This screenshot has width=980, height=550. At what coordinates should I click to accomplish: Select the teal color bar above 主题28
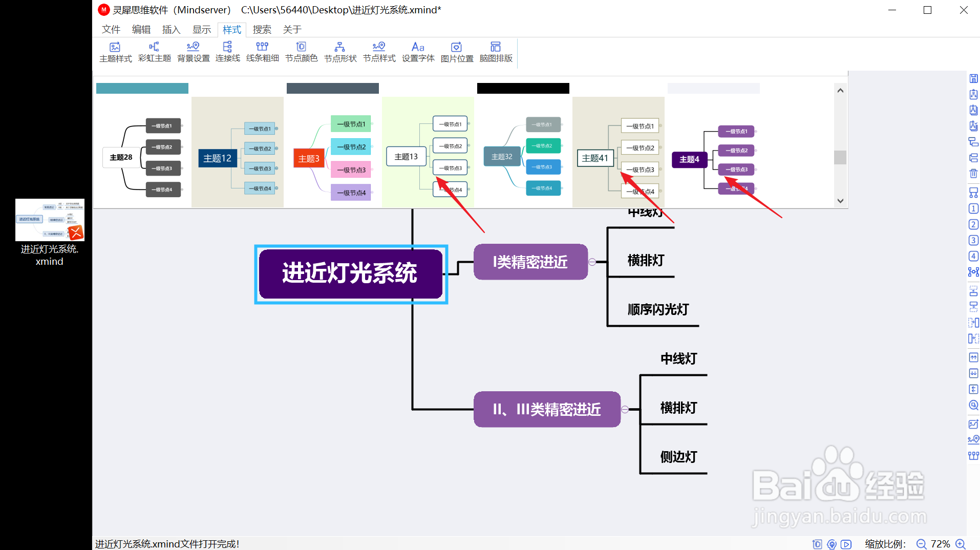(x=142, y=89)
